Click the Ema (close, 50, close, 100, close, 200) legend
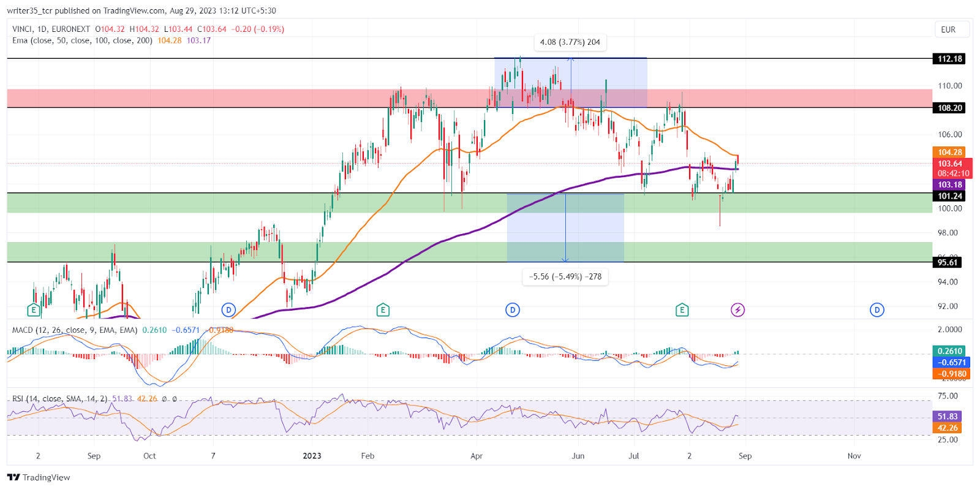The width and height of the screenshot is (980, 489). pyautogui.click(x=83, y=40)
